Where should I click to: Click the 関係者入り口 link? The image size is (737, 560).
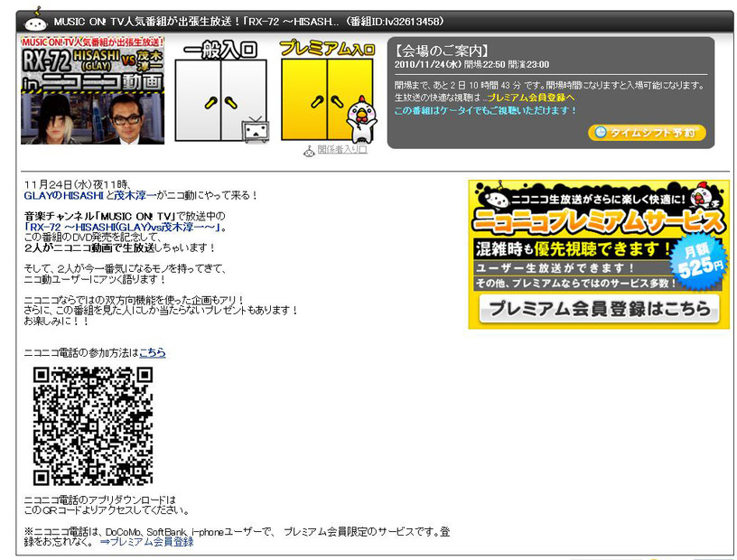tap(341, 150)
